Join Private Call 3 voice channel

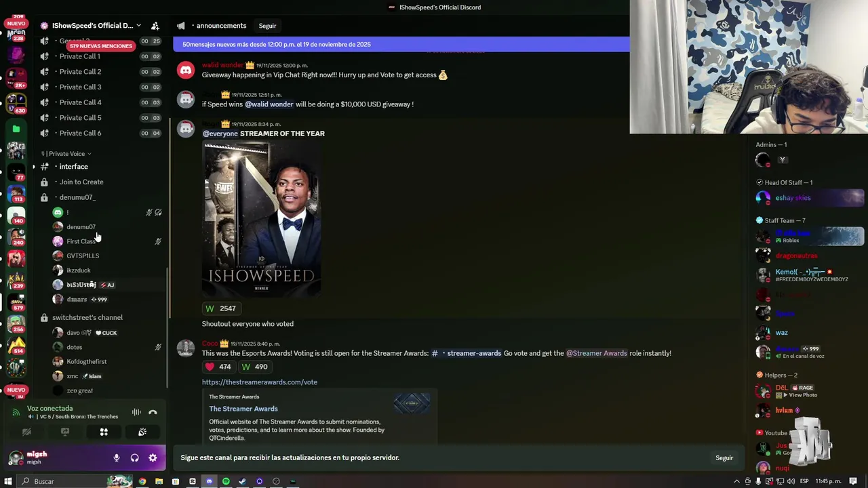click(x=100, y=87)
